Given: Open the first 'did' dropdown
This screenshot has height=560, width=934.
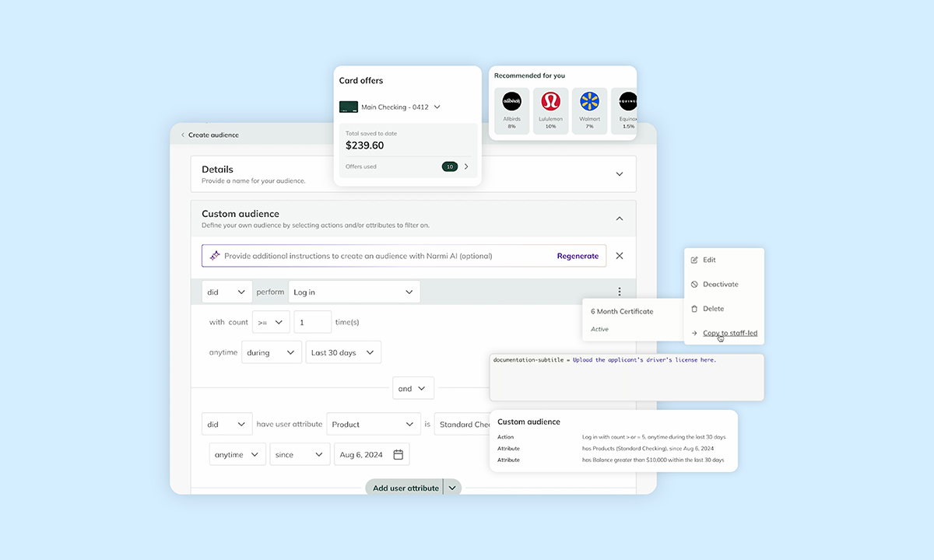Looking at the screenshot, I should point(227,292).
